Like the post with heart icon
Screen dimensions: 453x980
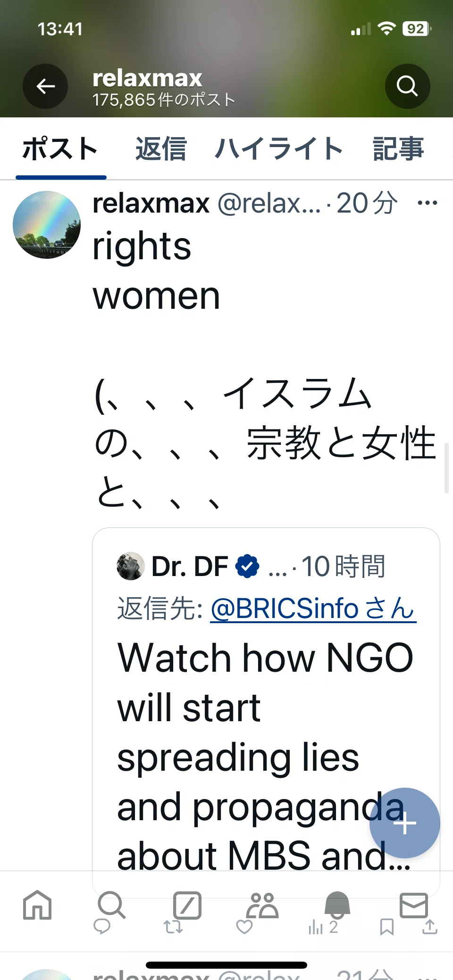click(x=244, y=927)
